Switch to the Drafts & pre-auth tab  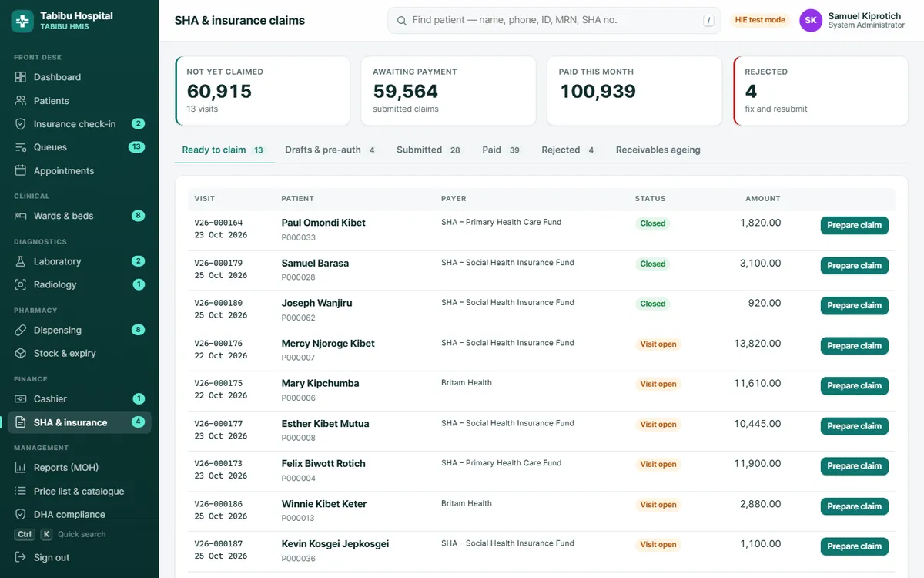tap(330, 150)
